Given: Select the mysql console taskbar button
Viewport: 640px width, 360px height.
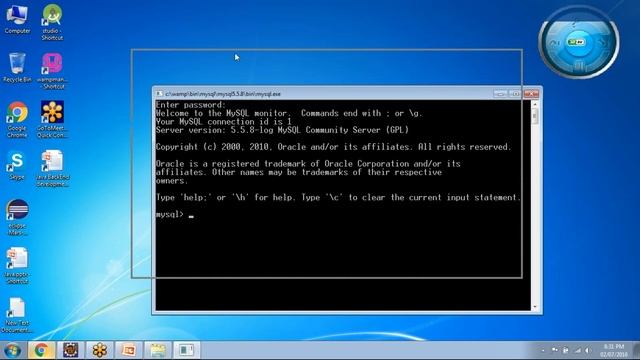Looking at the screenshot, I should pos(187,350).
